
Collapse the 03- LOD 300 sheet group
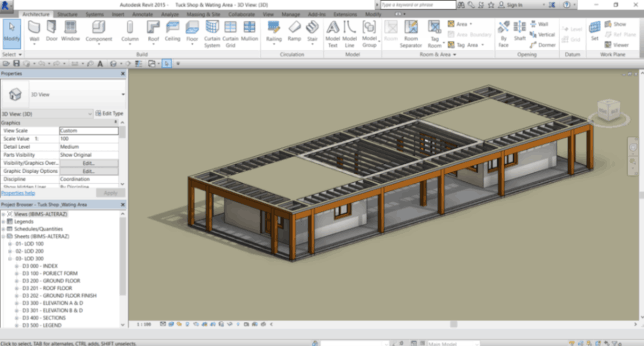click(10, 259)
